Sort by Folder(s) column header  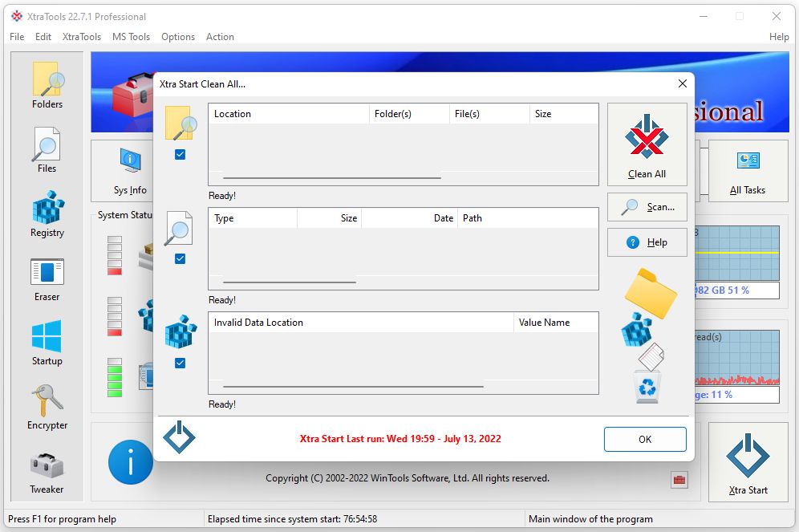[x=409, y=114]
